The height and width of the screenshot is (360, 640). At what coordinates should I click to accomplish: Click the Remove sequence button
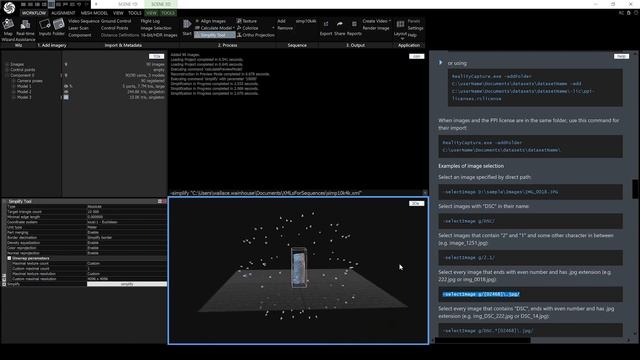285,28
